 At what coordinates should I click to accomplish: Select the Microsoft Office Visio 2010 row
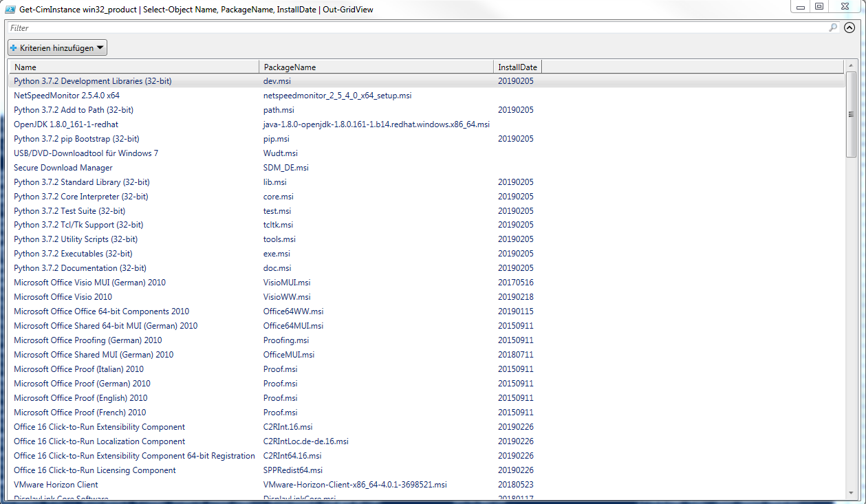point(426,297)
